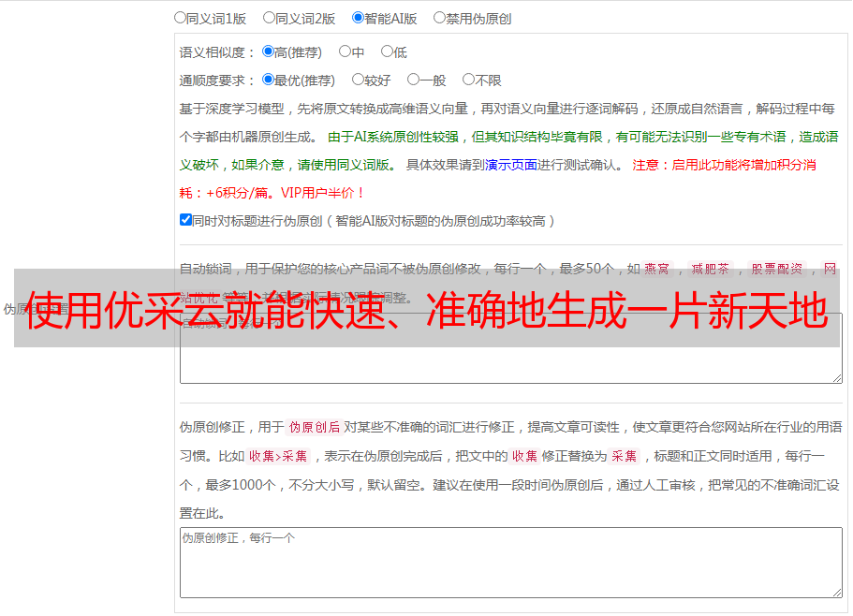Set 语义相似度 to 低
The image size is (853, 616).
(x=387, y=51)
